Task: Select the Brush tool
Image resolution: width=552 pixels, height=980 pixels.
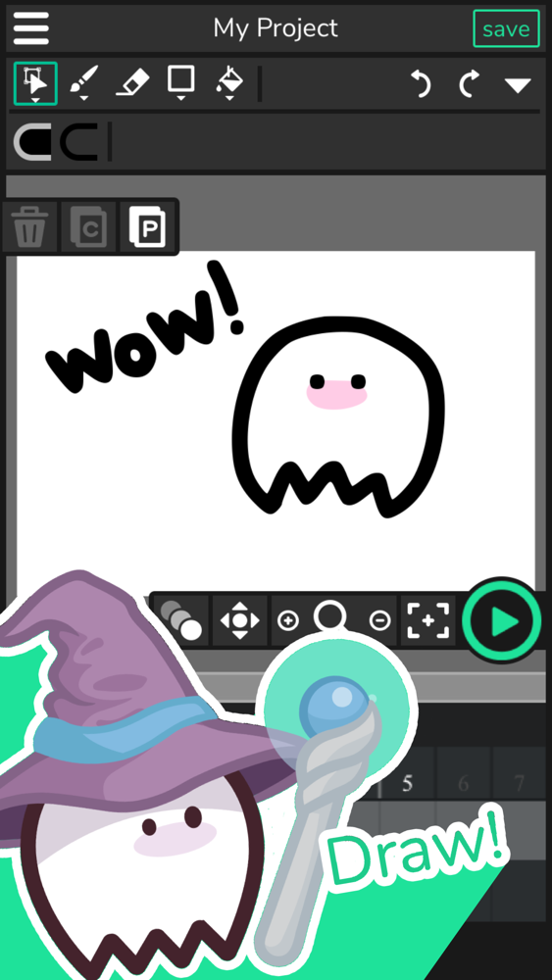Action: 83,83
